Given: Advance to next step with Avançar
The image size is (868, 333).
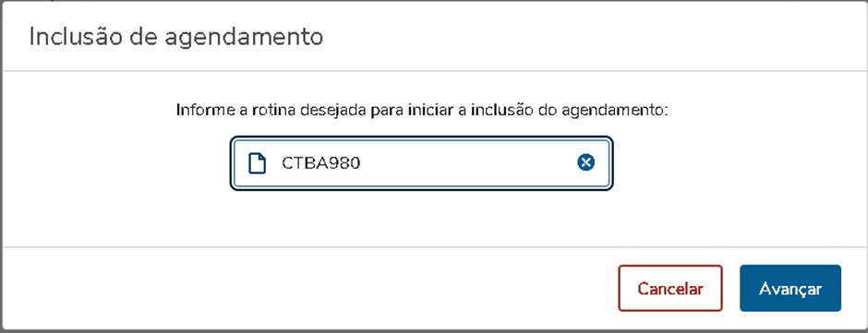Looking at the screenshot, I should (x=790, y=288).
